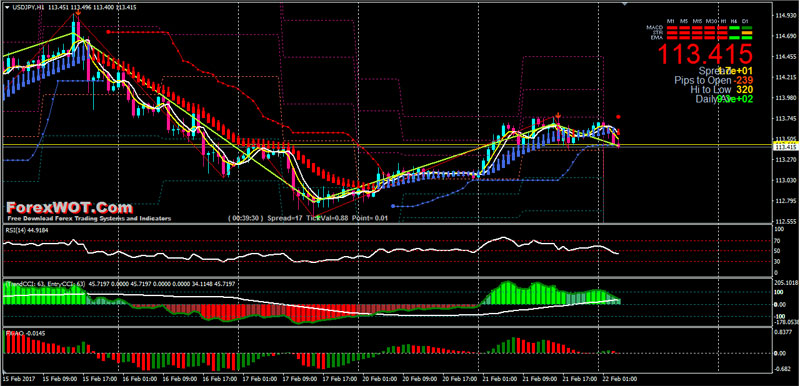
Task: Click 113.270 on the price axis
Action: pyautogui.click(x=785, y=160)
